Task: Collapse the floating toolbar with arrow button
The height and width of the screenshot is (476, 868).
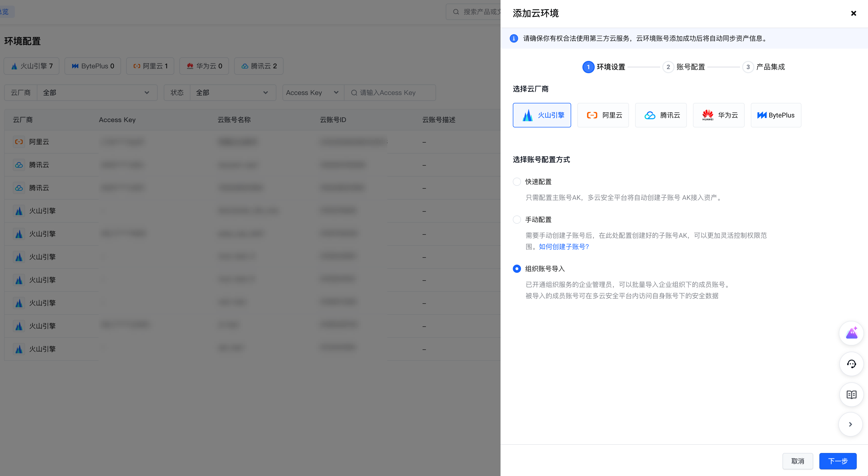Action: (x=850, y=425)
